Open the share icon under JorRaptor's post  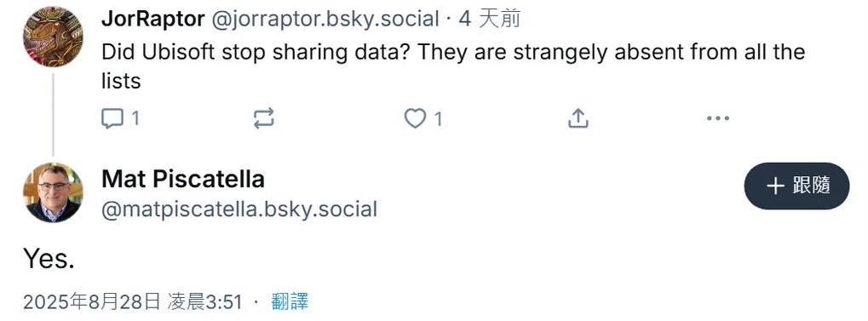point(578,118)
